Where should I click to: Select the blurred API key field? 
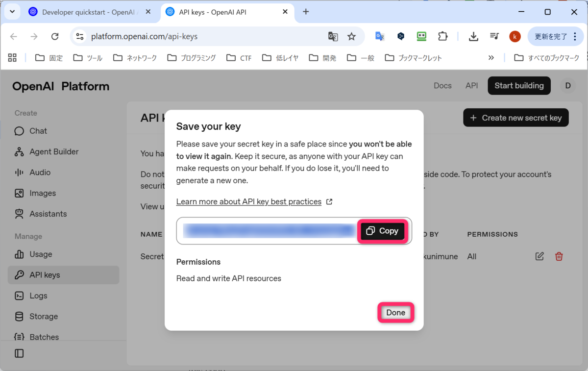click(269, 231)
